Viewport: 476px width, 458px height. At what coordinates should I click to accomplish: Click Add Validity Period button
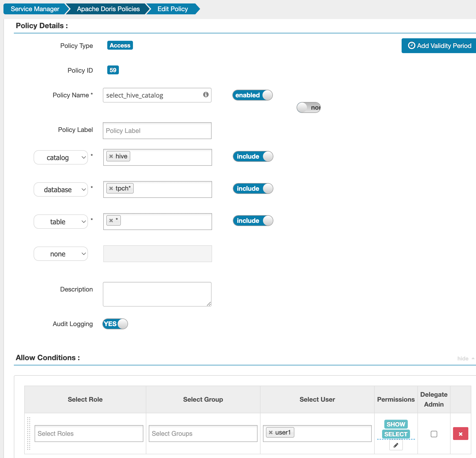(439, 46)
